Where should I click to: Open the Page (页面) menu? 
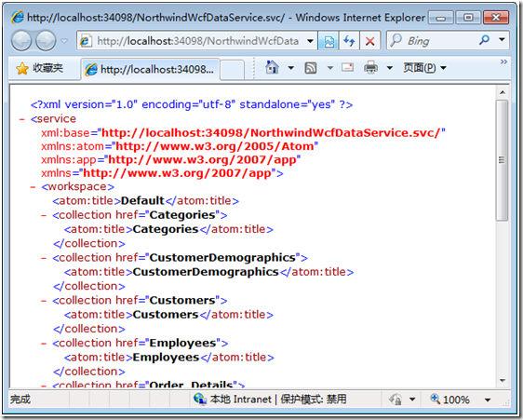click(x=424, y=68)
